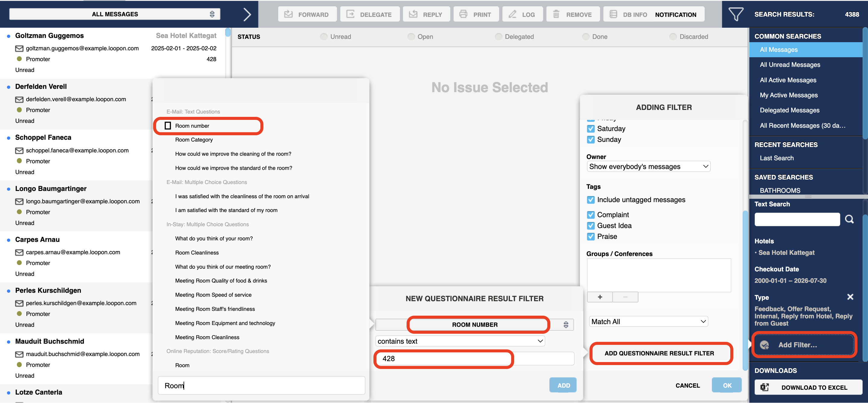Click the DOWNLOAD TO EXCEL button
The width and height of the screenshot is (868, 403).
tap(808, 387)
